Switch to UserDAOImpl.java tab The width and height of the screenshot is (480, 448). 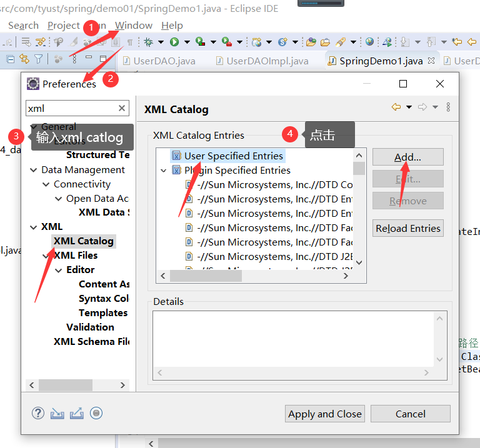[262, 61]
